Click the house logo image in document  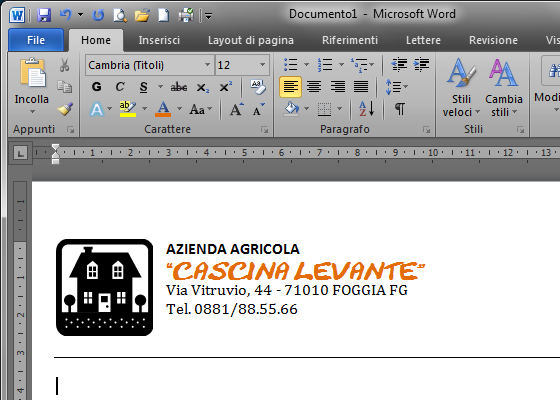point(105,288)
